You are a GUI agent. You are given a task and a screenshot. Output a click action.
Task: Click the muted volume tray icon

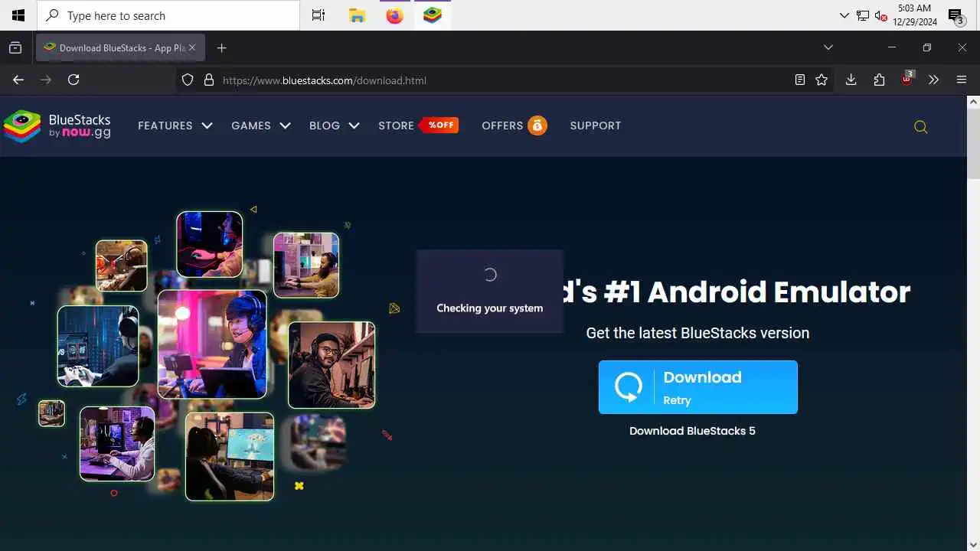(x=880, y=15)
